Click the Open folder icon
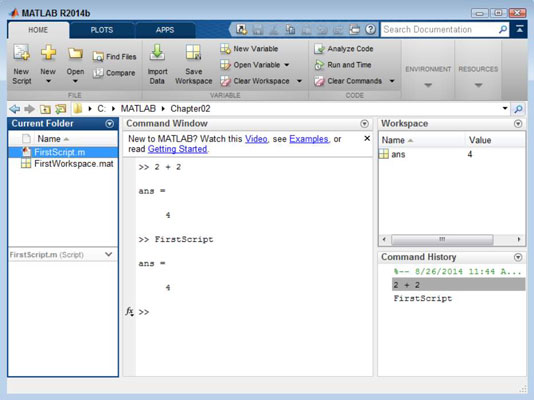 (x=75, y=53)
